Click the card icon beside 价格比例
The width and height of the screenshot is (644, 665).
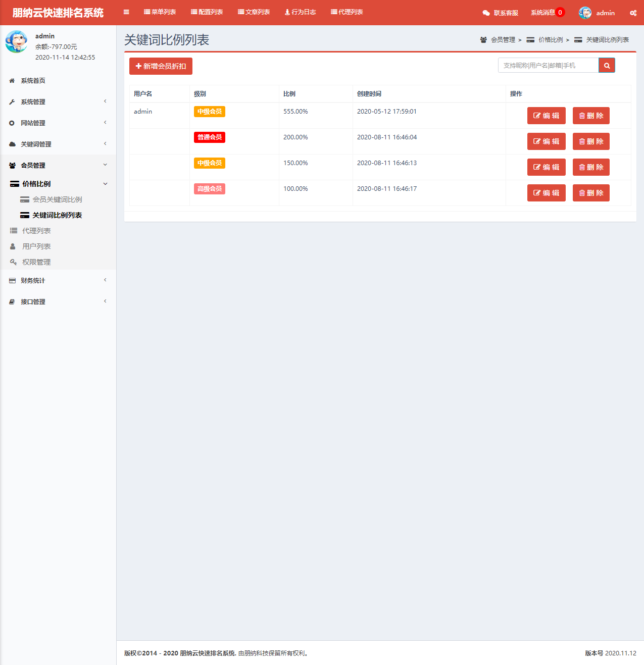(15, 184)
